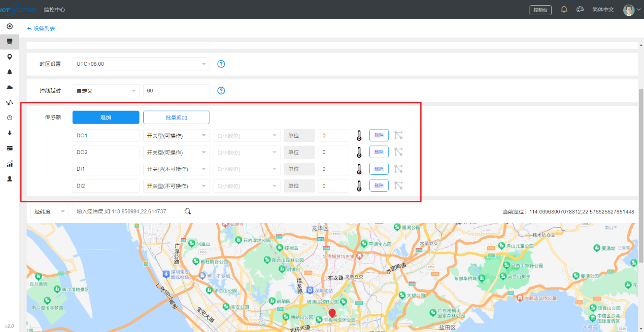Click the bar chart icon in the sidebar
This screenshot has height=332, width=644.
(10, 164)
